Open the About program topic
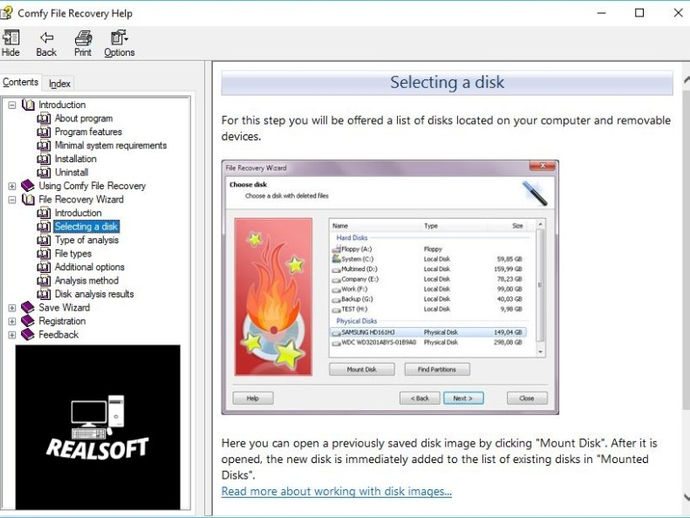690x518 pixels. (84, 118)
